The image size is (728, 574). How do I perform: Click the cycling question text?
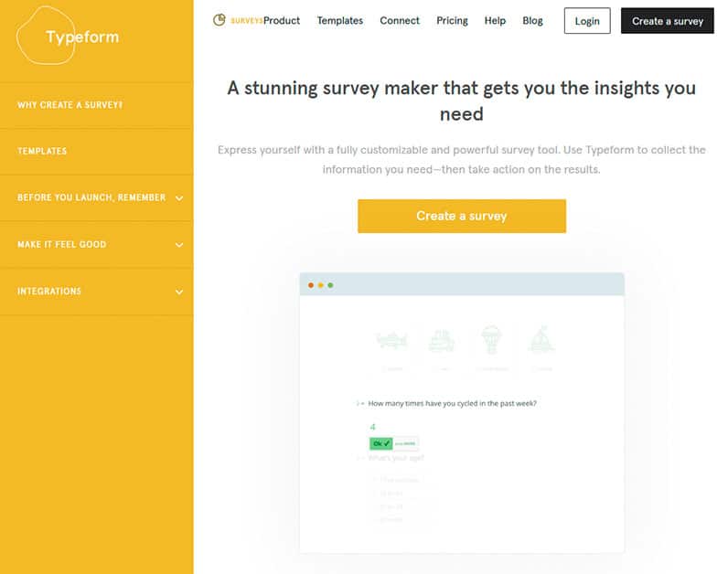(452, 404)
